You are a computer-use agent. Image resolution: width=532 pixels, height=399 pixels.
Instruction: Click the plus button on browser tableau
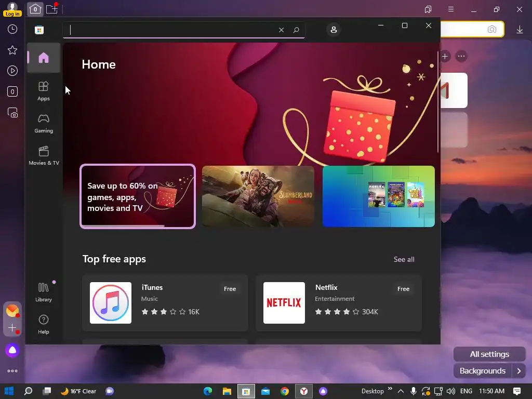pos(445,56)
